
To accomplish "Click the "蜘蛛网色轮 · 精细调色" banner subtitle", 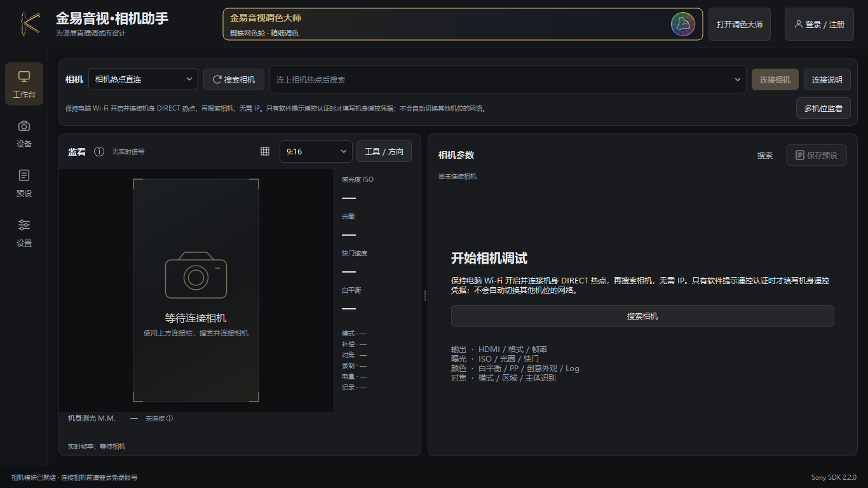I will point(264,33).
